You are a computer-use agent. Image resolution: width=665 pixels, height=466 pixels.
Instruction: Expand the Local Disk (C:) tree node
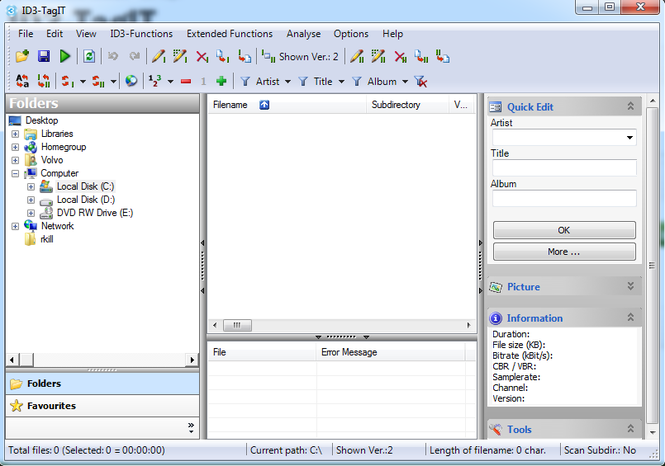point(31,186)
